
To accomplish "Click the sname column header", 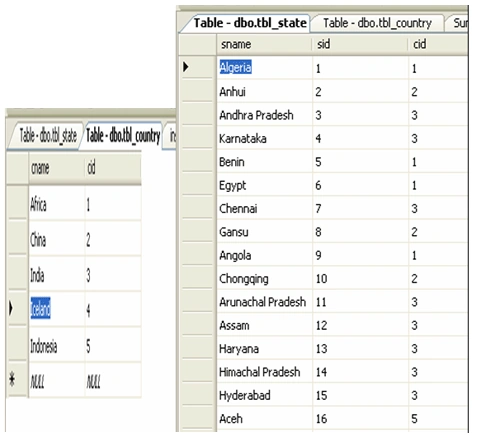I will (x=264, y=44).
